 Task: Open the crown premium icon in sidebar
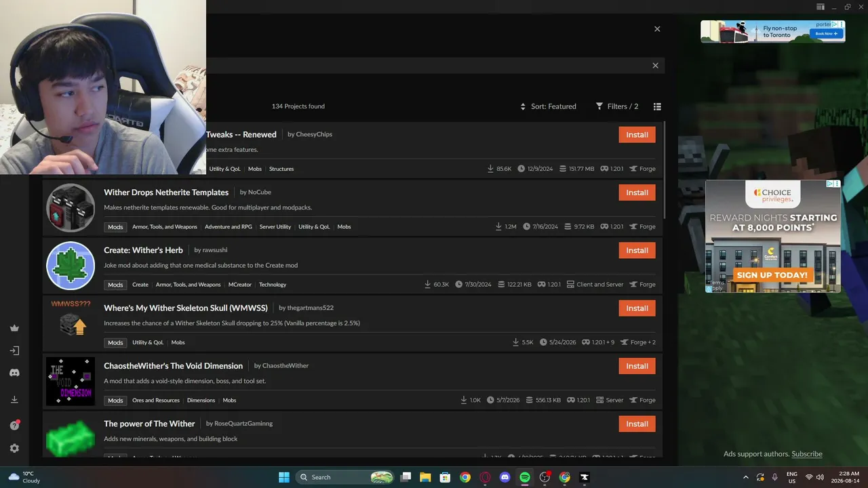(x=14, y=328)
